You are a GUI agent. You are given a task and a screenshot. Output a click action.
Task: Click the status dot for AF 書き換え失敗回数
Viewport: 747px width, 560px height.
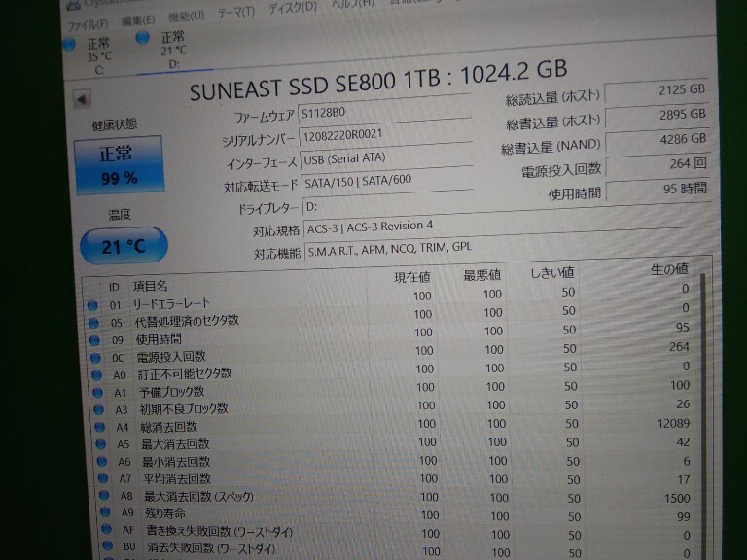pos(106,529)
